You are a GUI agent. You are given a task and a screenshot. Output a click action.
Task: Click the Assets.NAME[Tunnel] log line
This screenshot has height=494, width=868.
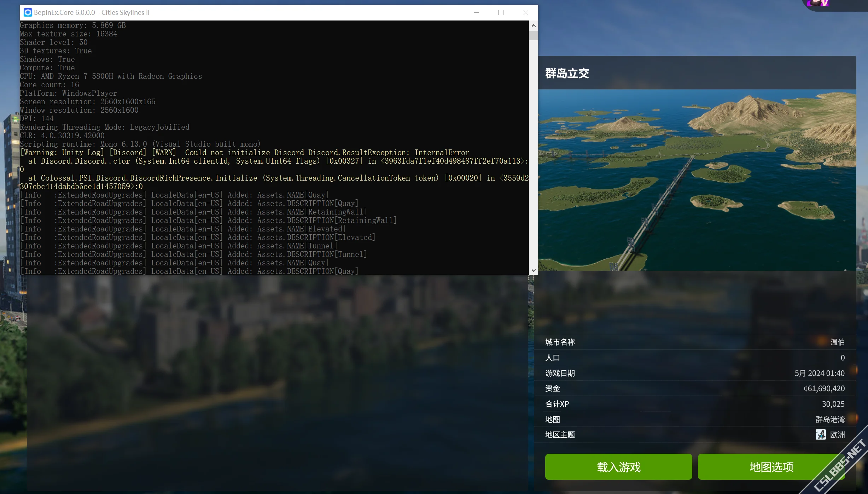tap(179, 246)
